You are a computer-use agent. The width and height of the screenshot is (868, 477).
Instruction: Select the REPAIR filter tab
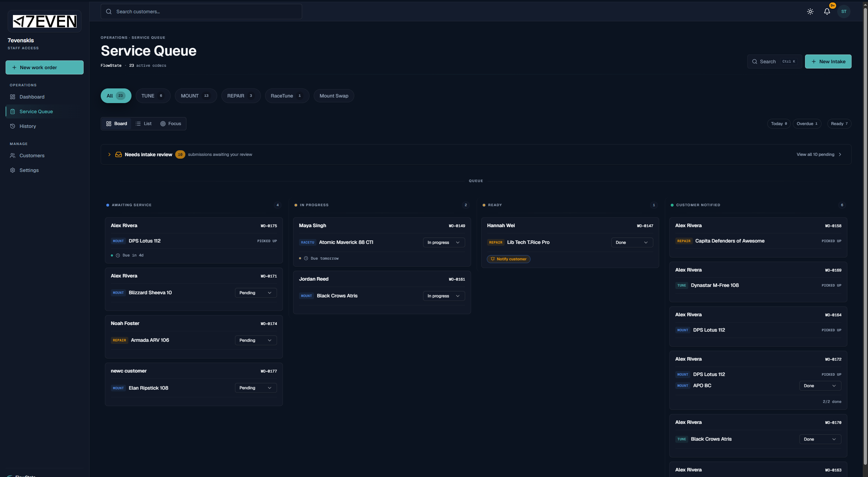coord(241,96)
